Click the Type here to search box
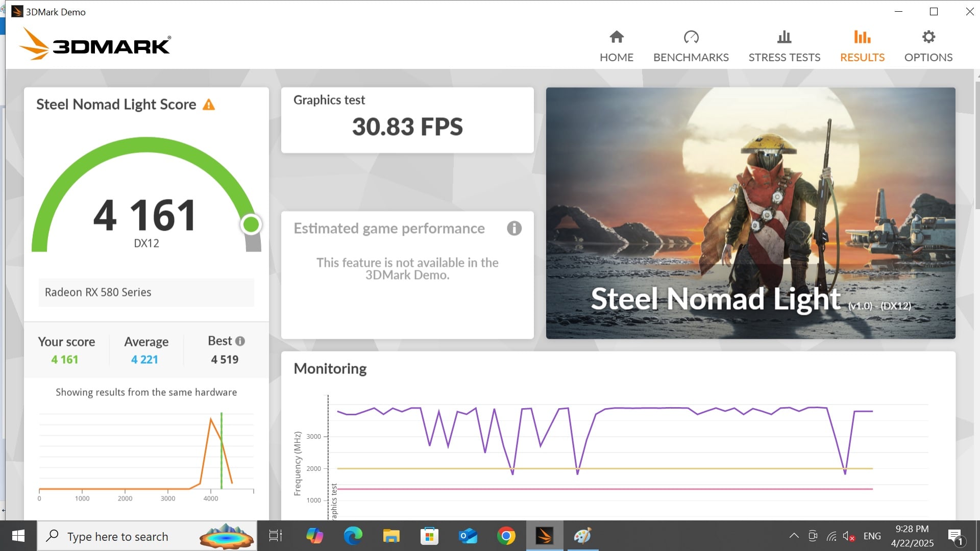This screenshot has height=551, width=980. point(147,536)
